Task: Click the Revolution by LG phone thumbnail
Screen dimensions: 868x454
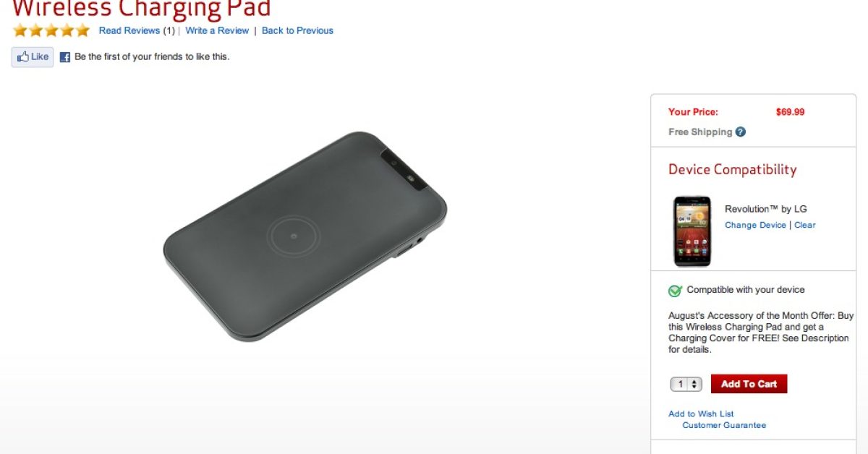Action: [692, 231]
